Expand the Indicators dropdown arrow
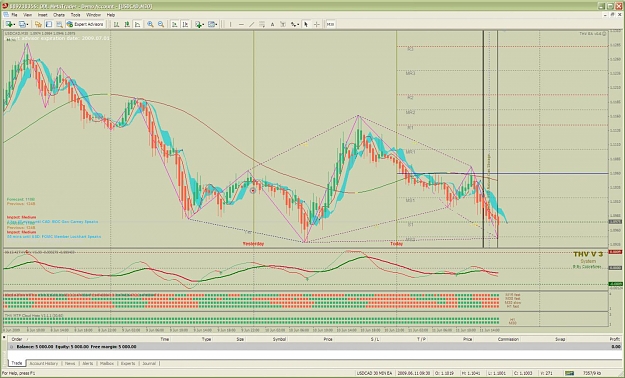 click(x=203, y=24)
